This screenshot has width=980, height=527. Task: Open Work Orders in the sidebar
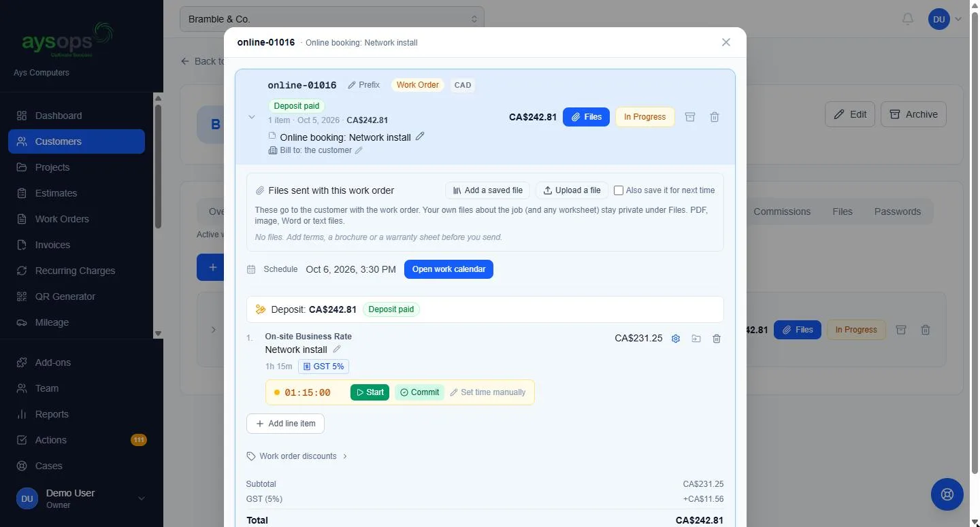(76, 219)
